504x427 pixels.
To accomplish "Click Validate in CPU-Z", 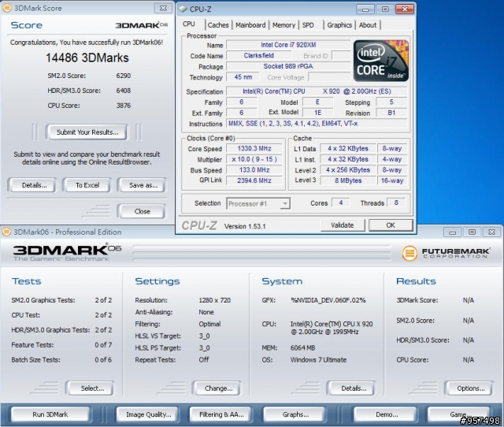I will coord(343,225).
